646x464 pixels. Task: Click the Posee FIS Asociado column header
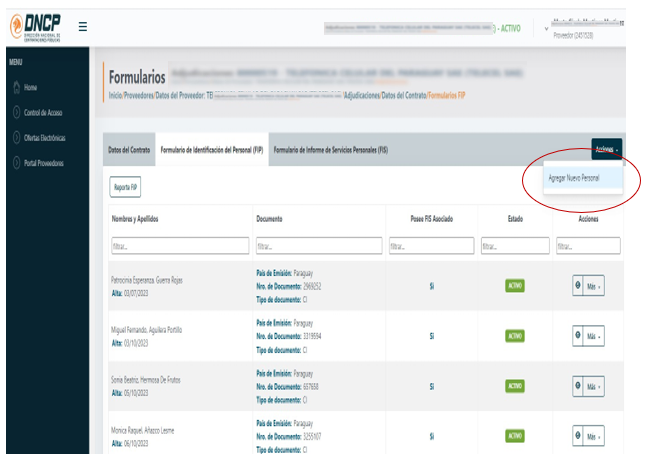tap(431, 219)
